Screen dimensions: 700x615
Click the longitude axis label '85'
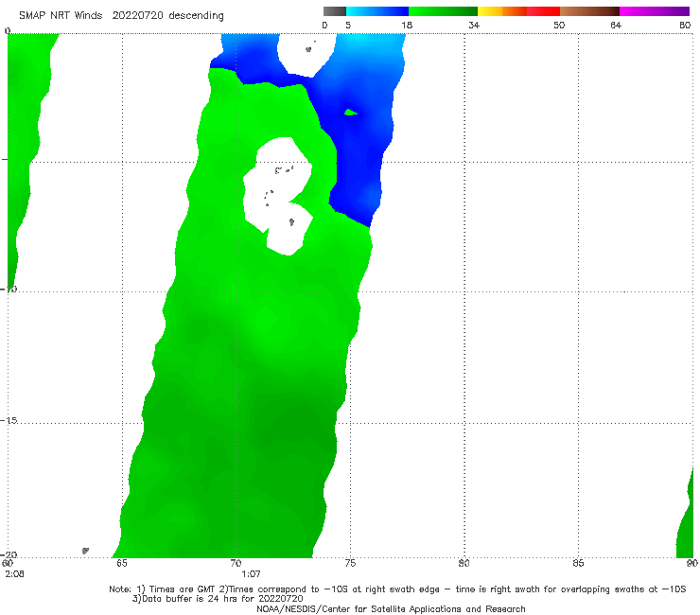pyautogui.click(x=578, y=563)
